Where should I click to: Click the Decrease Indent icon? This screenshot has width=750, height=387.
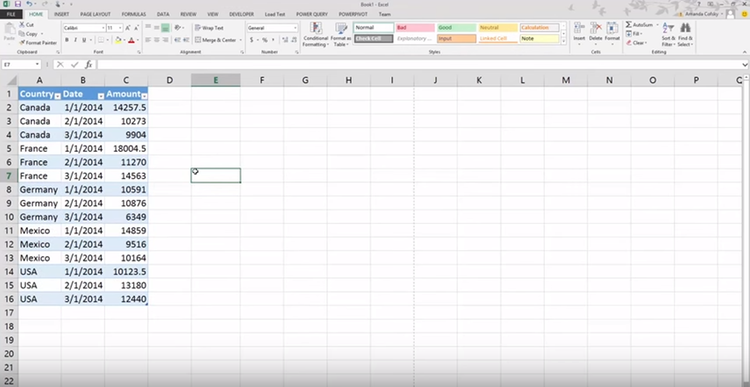[178, 40]
